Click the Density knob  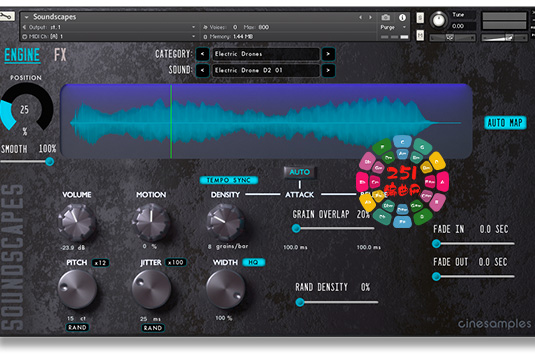(225, 222)
